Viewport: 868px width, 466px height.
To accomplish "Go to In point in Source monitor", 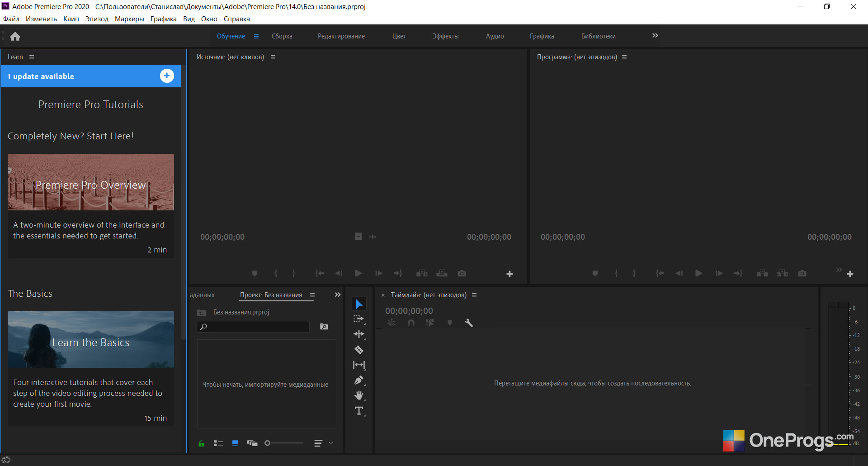I will click(x=320, y=273).
